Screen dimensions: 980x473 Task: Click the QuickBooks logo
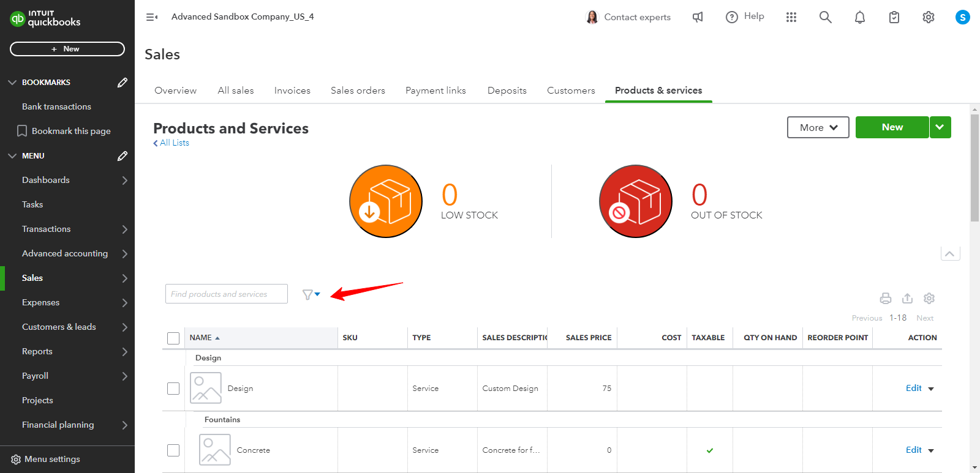click(45, 18)
